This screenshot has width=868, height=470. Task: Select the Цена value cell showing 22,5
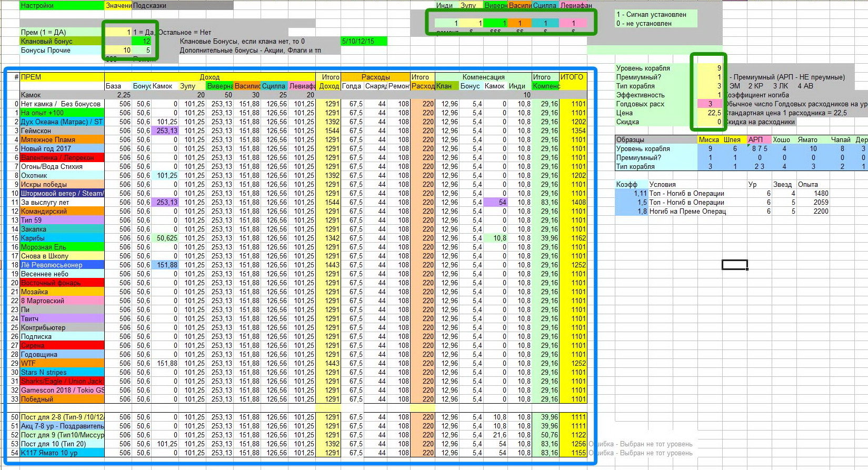pyautogui.click(x=710, y=113)
